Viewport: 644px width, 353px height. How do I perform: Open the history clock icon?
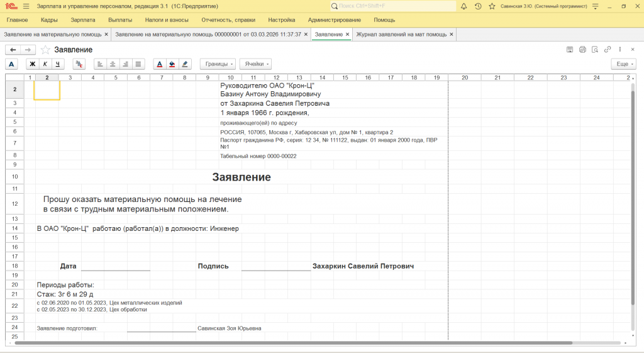click(x=478, y=6)
